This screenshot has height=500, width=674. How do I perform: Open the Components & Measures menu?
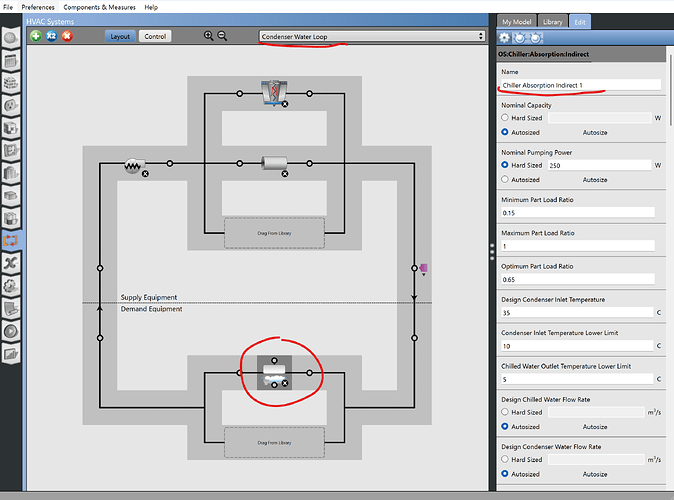point(99,7)
